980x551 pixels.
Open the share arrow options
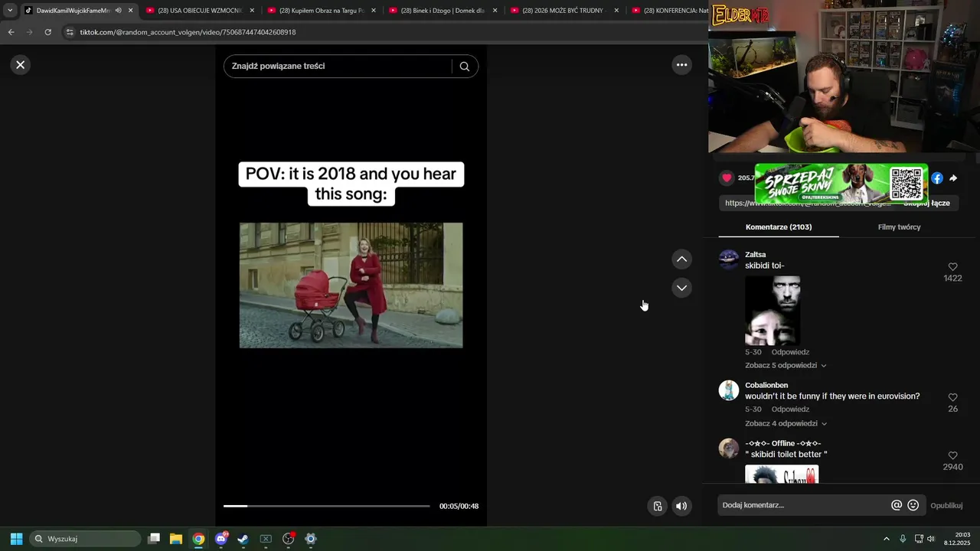(953, 178)
